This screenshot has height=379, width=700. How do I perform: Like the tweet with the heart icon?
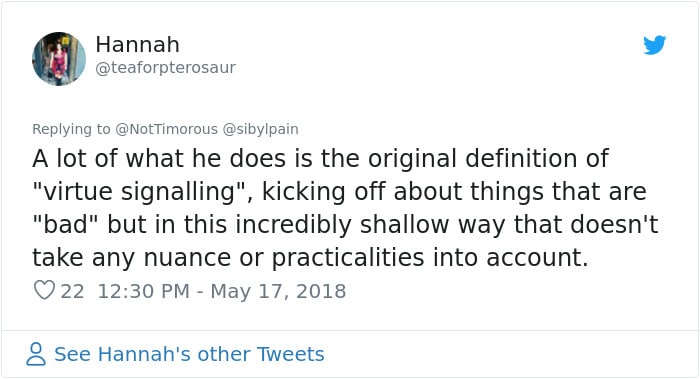tap(44, 290)
